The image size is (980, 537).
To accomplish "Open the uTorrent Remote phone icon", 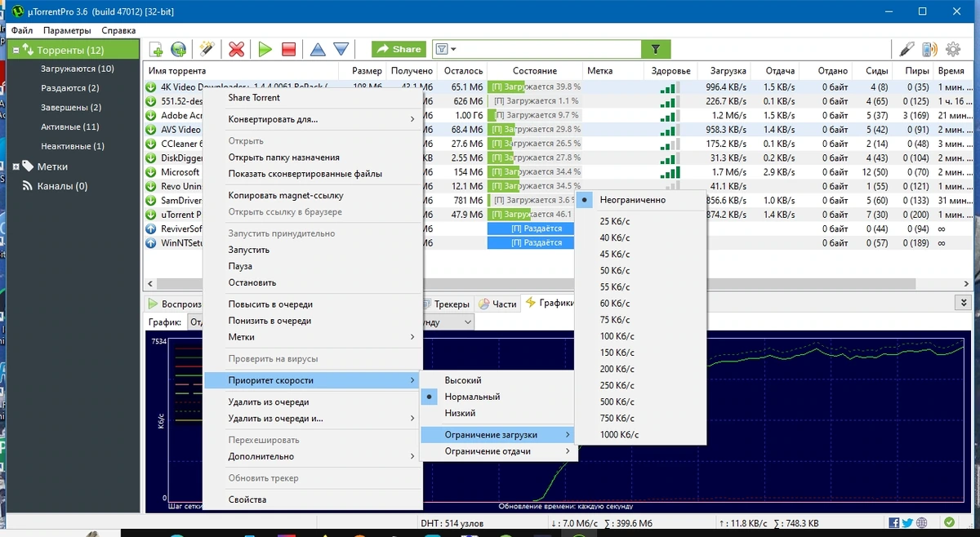I will point(929,50).
